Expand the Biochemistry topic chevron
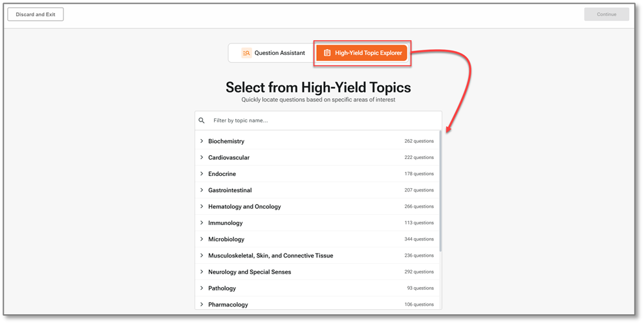The width and height of the screenshot is (644, 324). click(x=202, y=141)
